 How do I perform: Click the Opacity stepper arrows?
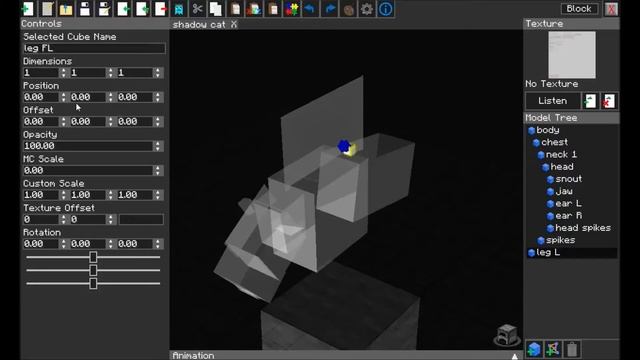158,146
